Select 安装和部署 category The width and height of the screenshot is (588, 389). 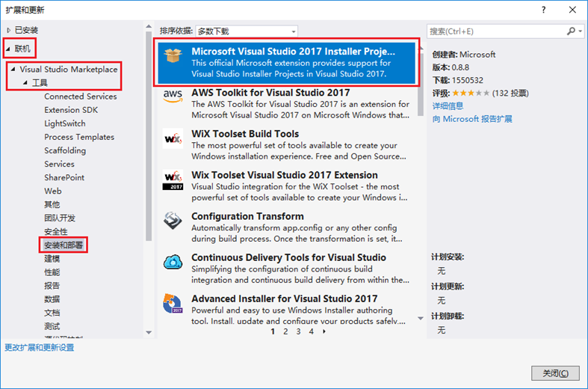point(64,245)
